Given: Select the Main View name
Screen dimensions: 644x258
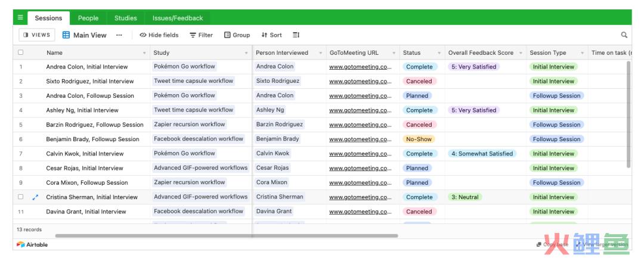Looking at the screenshot, I should coord(90,35).
